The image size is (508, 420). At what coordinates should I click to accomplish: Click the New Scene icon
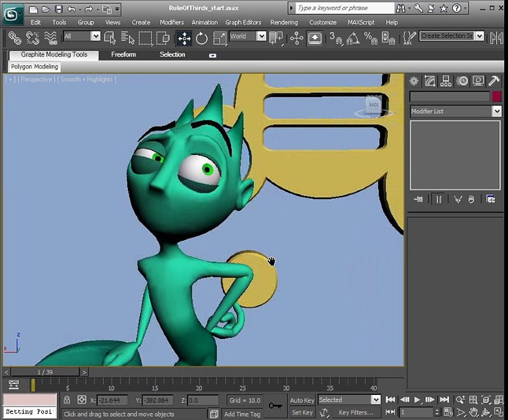click(33, 9)
